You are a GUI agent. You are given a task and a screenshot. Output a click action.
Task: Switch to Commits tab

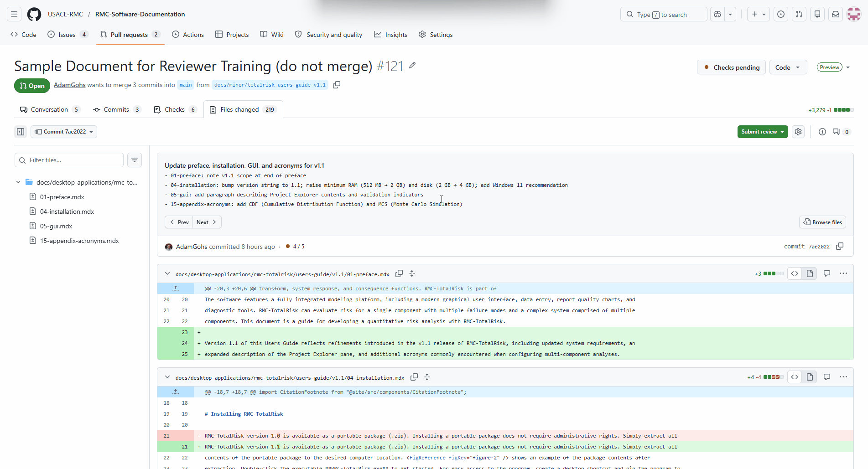[x=117, y=109]
